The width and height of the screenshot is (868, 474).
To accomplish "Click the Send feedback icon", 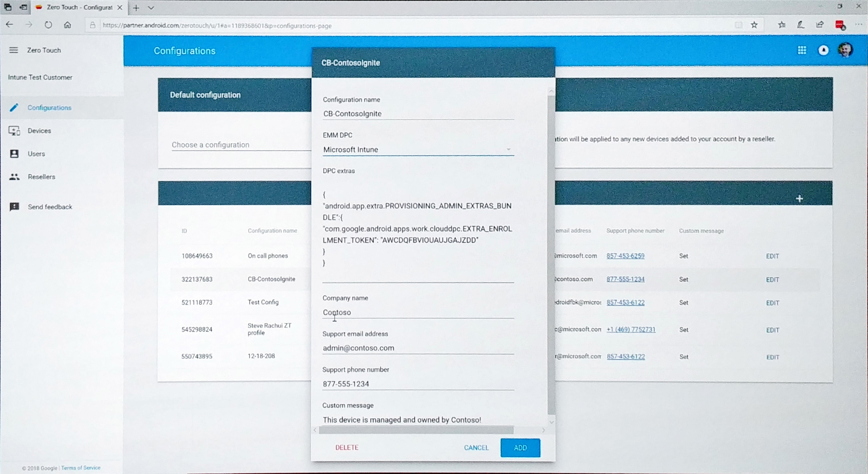I will 14,207.
